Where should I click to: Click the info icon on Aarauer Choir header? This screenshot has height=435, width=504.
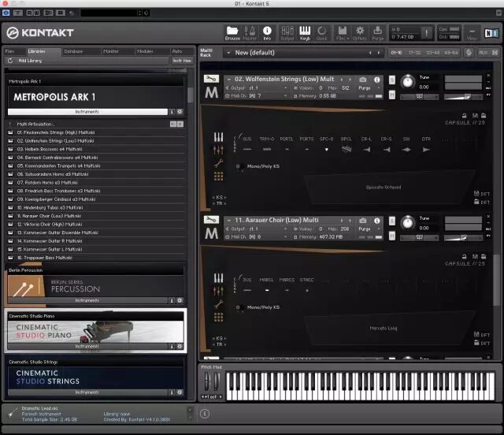[376, 221]
